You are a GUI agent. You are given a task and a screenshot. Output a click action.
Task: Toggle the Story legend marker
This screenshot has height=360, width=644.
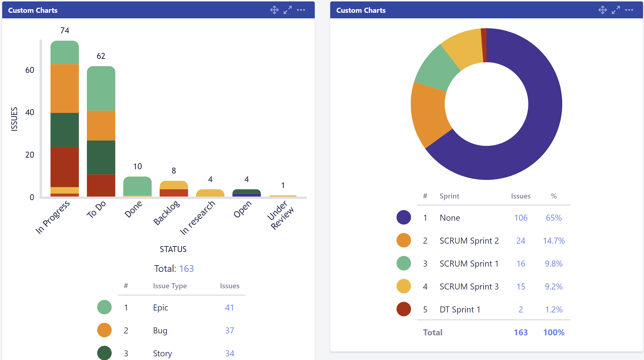coord(104,353)
